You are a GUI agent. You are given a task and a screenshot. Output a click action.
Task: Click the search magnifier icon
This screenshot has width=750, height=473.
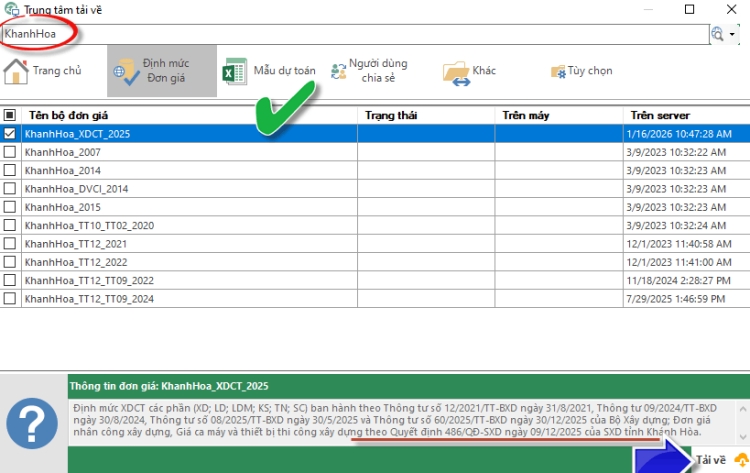[x=717, y=34]
